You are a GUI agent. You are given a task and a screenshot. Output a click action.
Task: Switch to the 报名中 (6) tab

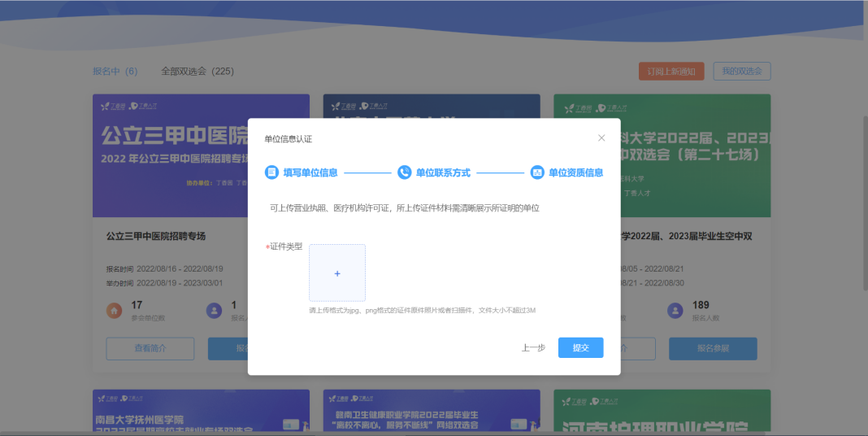click(x=115, y=72)
